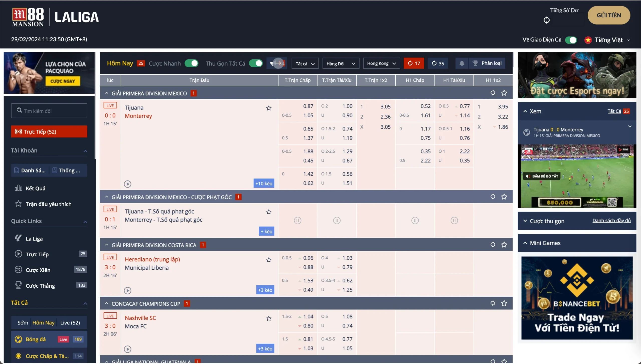Select the Live (52) tab
641x364 pixels.
pos(70,323)
